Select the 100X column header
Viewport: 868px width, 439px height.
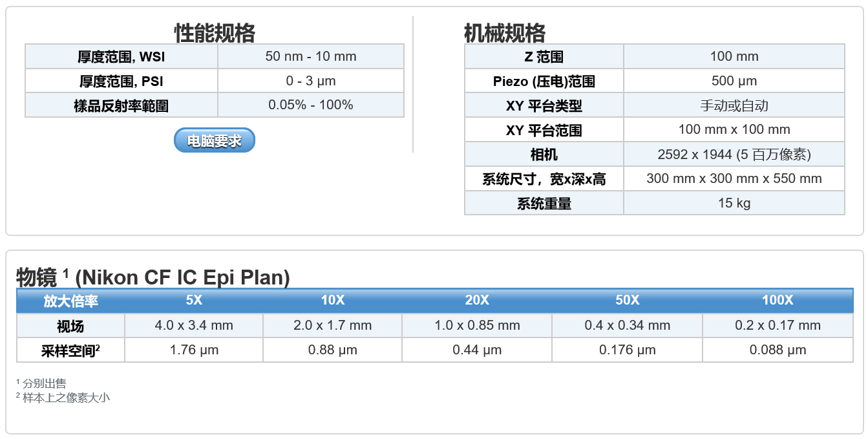click(x=778, y=301)
